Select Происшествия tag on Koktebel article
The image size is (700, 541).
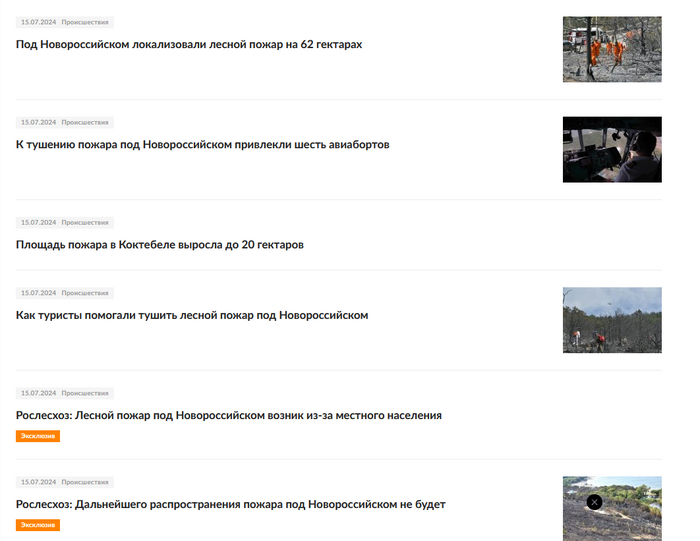click(85, 222)
